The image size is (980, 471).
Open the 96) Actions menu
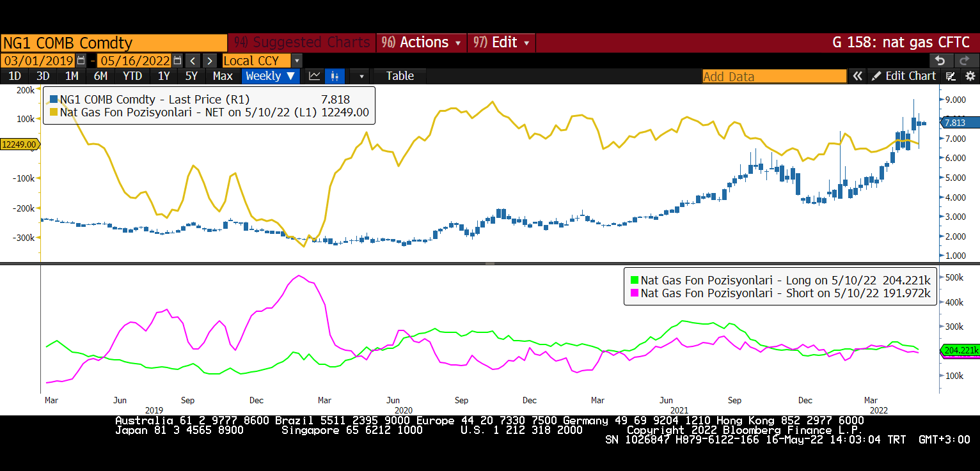pos(421,42)
